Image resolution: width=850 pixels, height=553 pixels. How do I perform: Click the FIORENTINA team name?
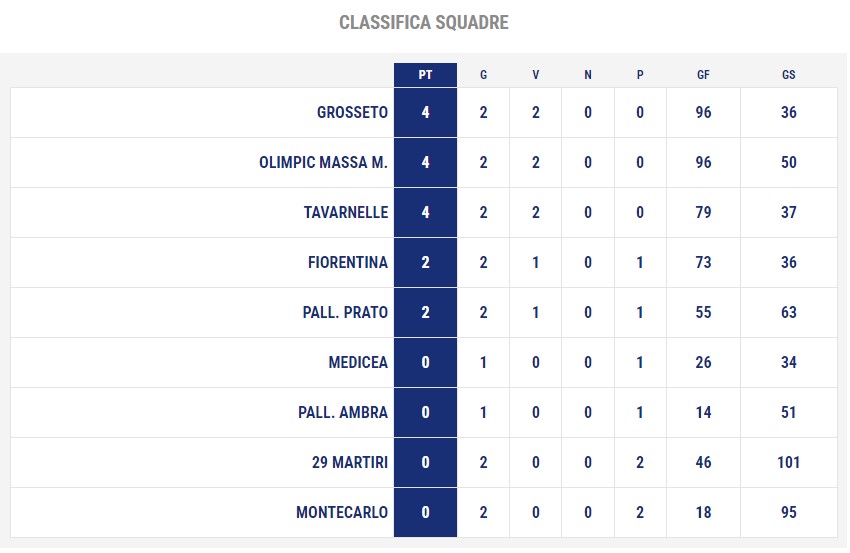click(348, 262)
